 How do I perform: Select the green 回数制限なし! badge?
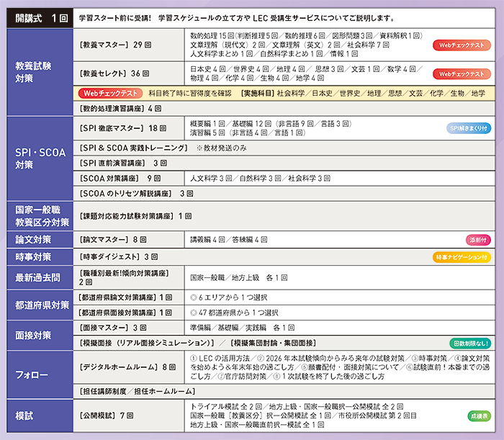(470, 344)
